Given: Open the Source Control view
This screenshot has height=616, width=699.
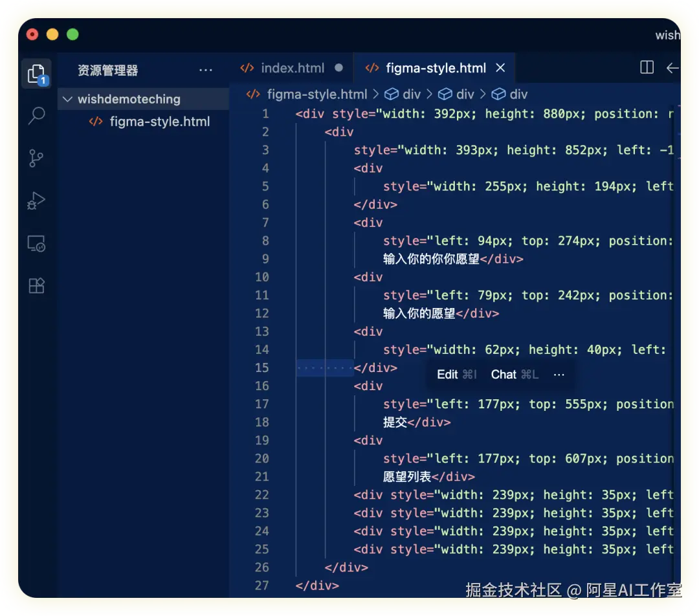Looking at the screenshot, I should 36,159.
